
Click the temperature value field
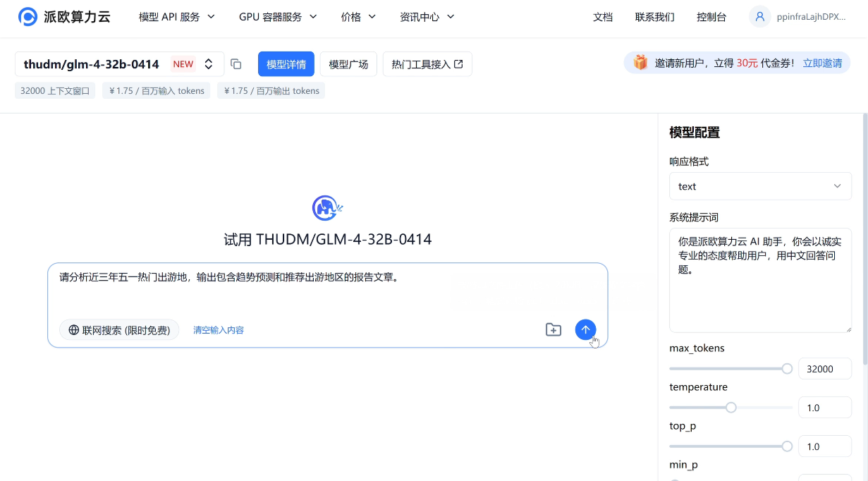click(825, 408)
